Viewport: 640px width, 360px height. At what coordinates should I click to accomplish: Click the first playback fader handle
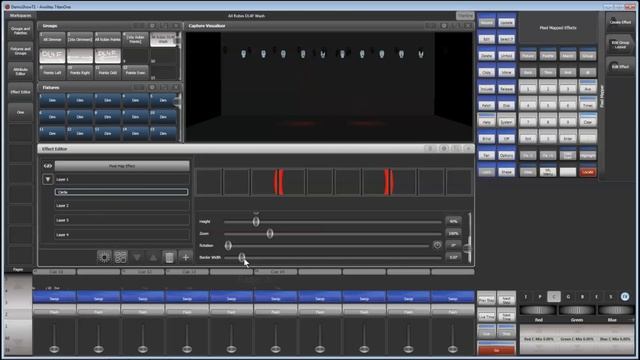tap(54, 349)
